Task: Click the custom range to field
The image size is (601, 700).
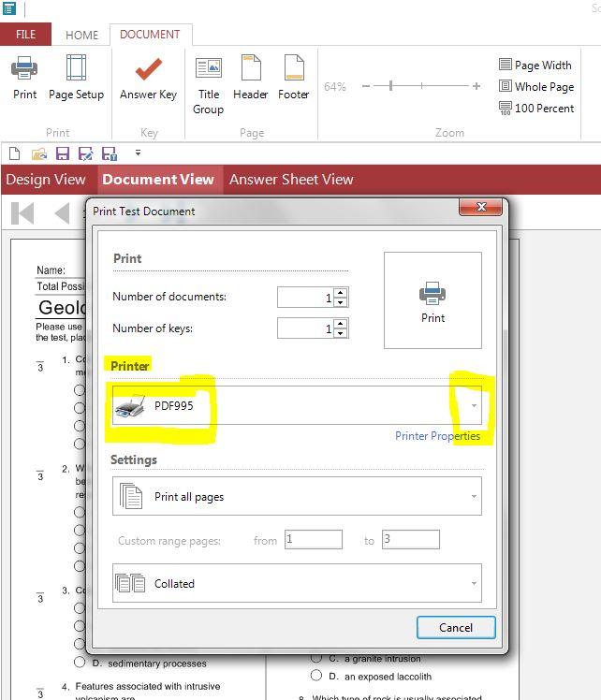Action: [411, 539]
